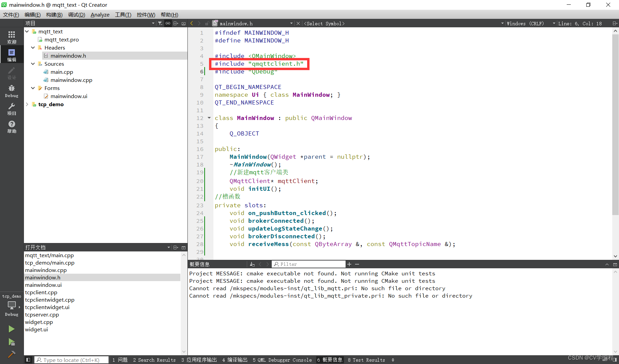This screenshot has width=619, height=364.
Task: Collapse the Forms folder
Action: (x=33, y=88)
